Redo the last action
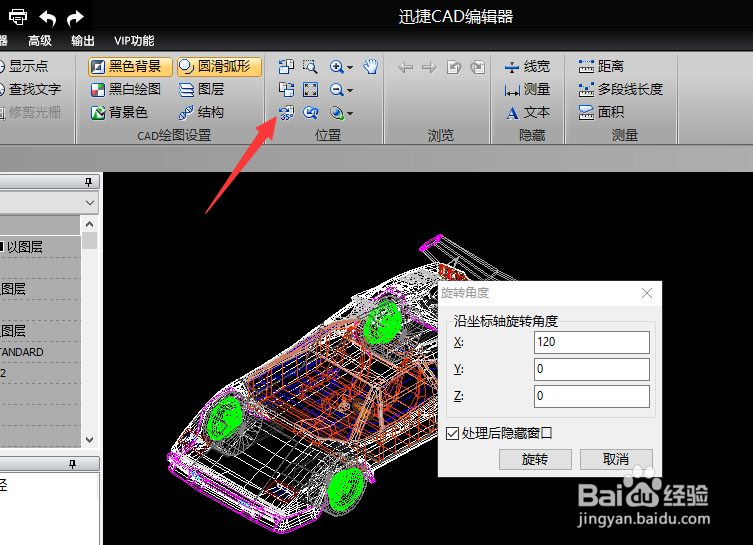This screenshot has height=545, width=753. (x=75, y=18)
